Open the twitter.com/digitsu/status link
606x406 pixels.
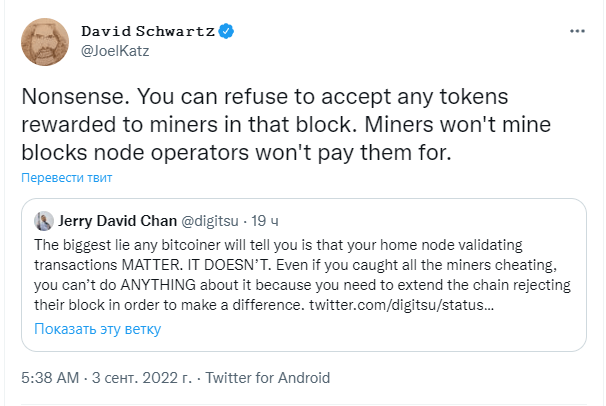click(402, 305)
